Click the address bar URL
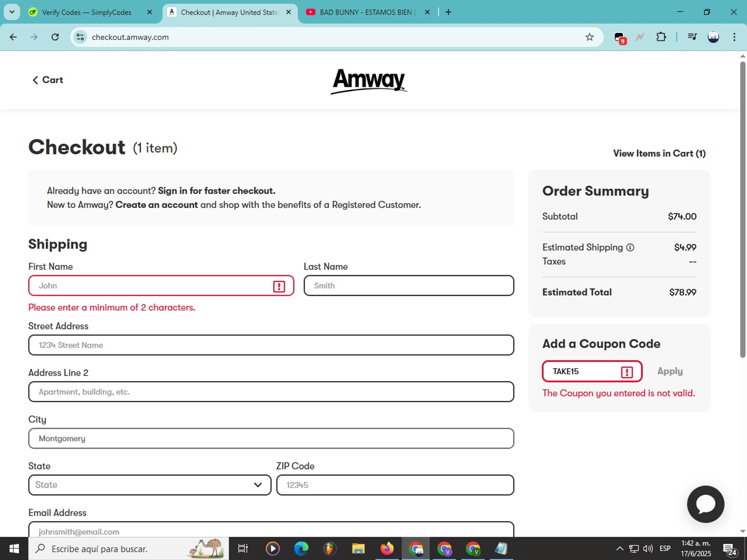 click(130, 37)
